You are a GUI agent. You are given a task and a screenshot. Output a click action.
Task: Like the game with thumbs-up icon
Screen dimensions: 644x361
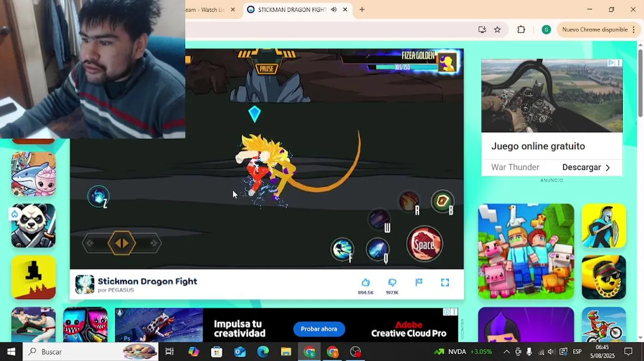[x=366, y=282]
